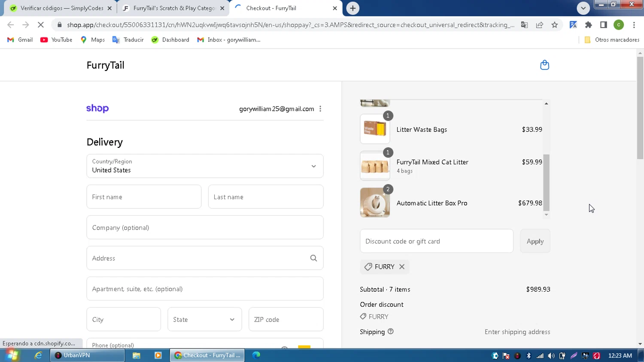Image resolution: width=644 pixels, height=362 pixels.
Task: Click the Shop Pay logo
Action: 97,109
